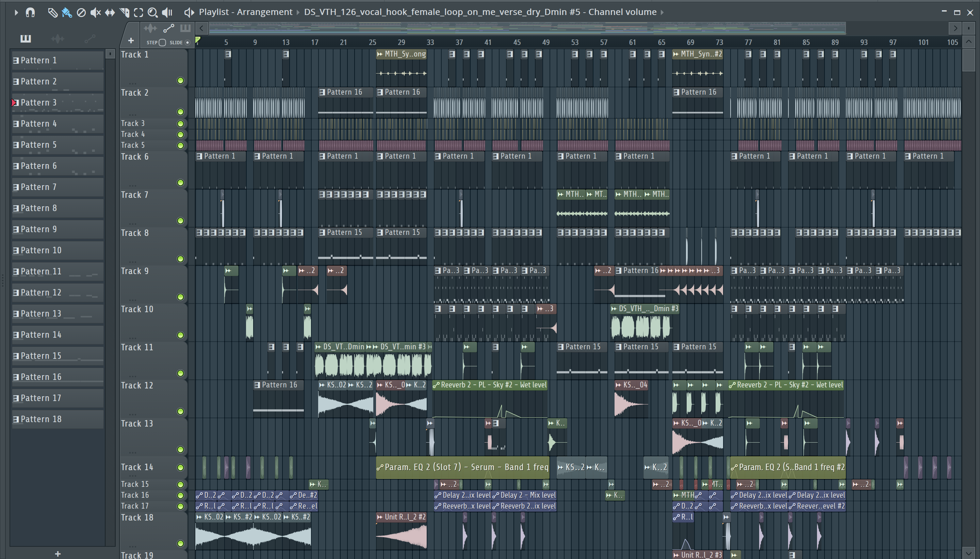
Task: Select the Mute tool
Action: pos(95,12)
